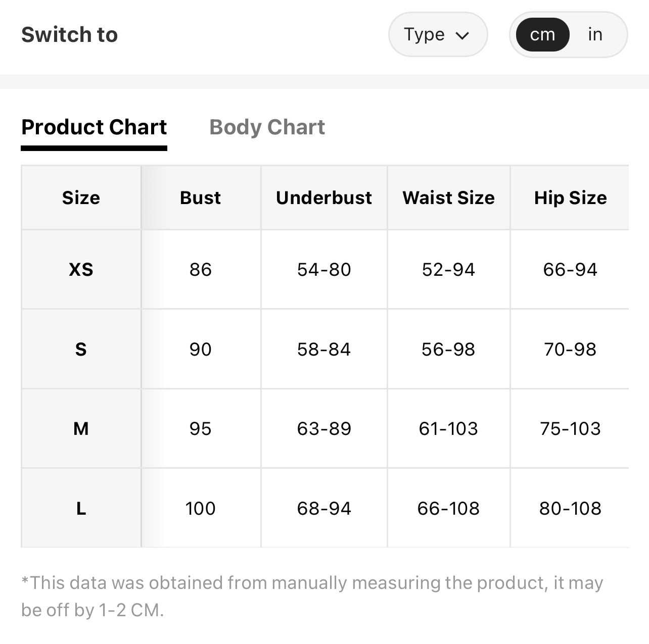Click the Waist Size column header

(x=448, y=197)
